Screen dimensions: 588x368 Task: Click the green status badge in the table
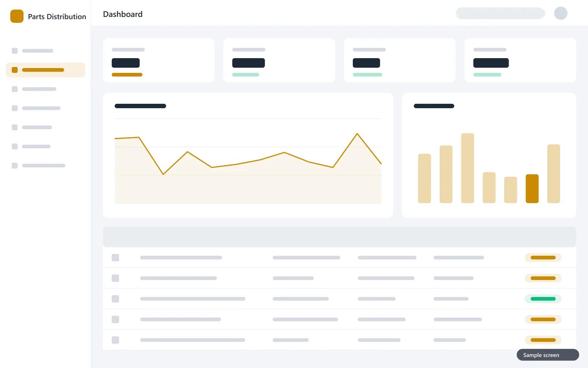click(x=543, y=299)
